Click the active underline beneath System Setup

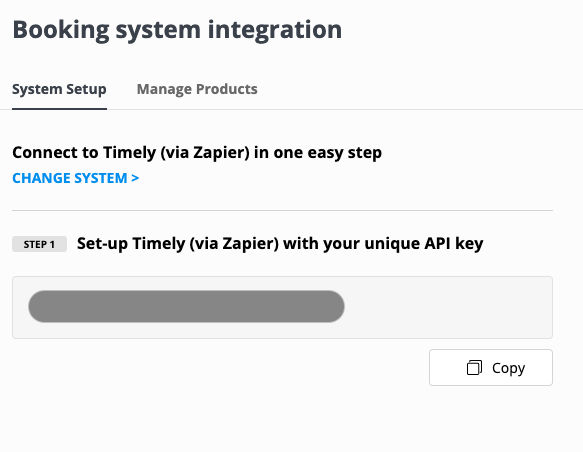click(x=59, y=109)
